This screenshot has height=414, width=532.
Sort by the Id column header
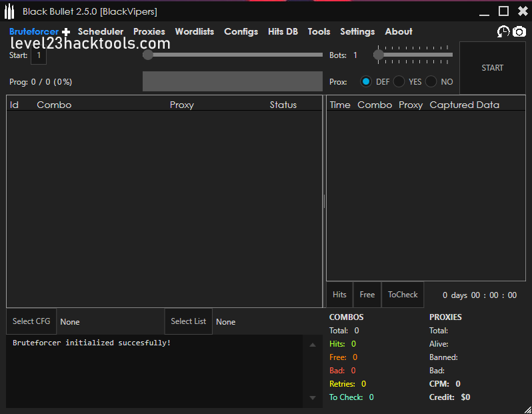(14, 105)
